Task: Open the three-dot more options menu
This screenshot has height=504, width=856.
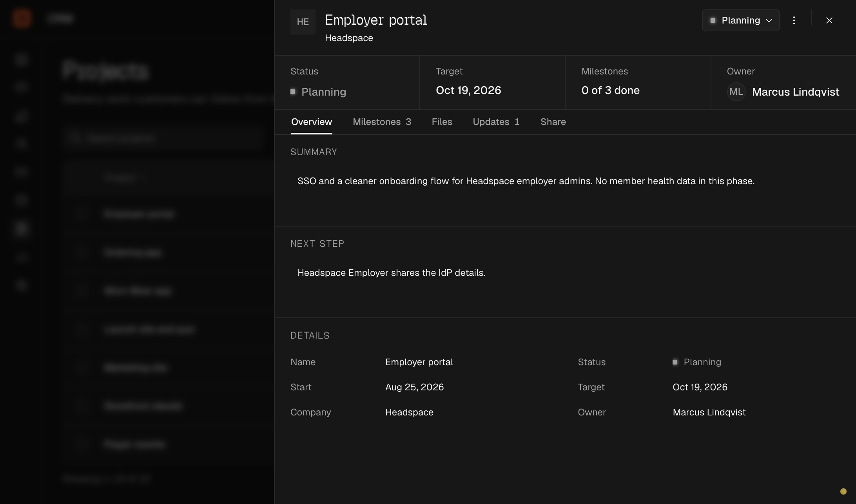Action: 794,20
